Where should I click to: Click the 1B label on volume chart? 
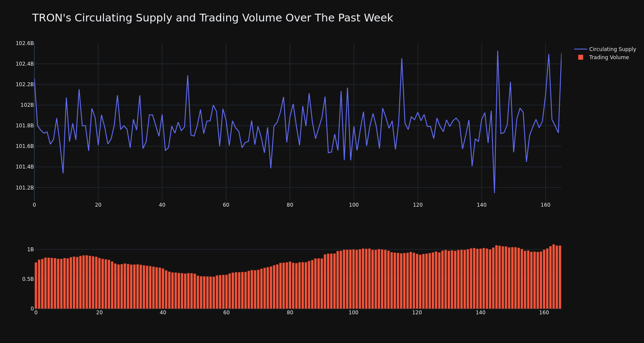click(x=30, y=250)
